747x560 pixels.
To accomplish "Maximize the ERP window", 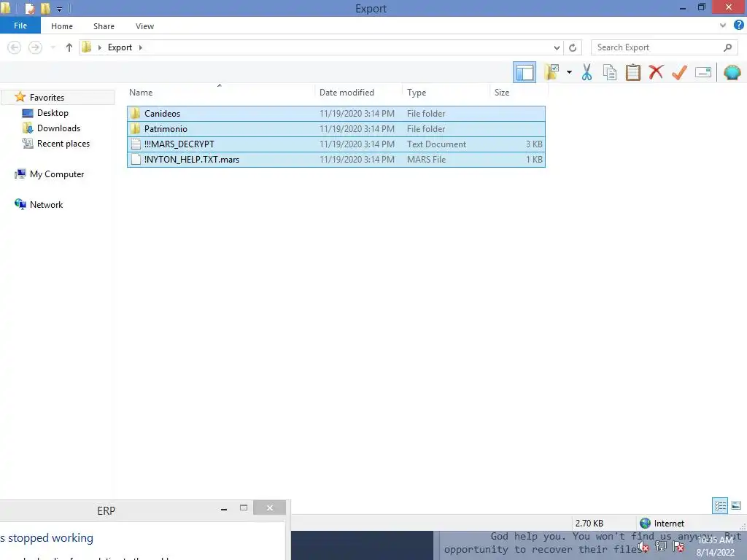I will pos(244,508).
